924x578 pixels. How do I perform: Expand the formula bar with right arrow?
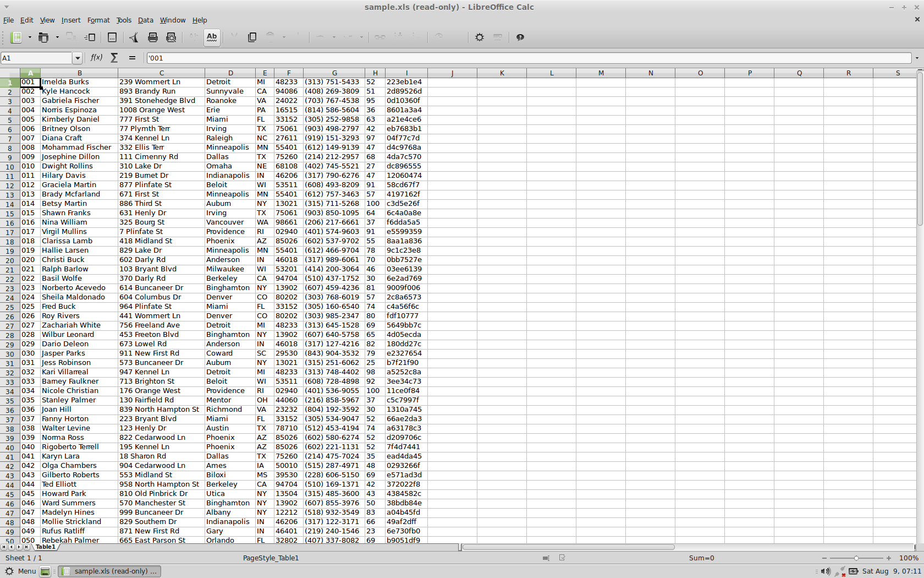click(x=916, y=58)
